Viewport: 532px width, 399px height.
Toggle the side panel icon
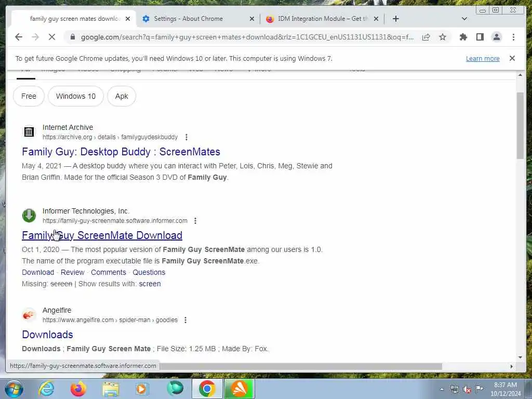(480, 37)
